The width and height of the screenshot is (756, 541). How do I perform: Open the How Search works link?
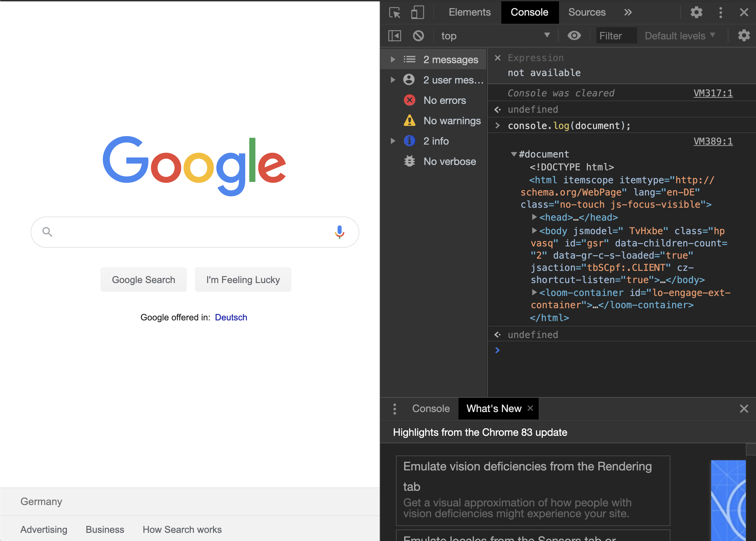click(x=182, y=529)
